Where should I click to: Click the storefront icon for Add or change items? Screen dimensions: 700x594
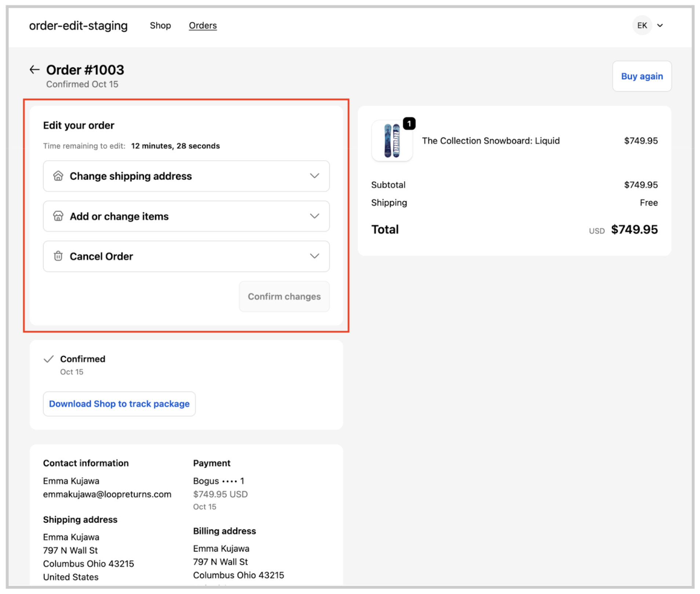click(58, 216)
